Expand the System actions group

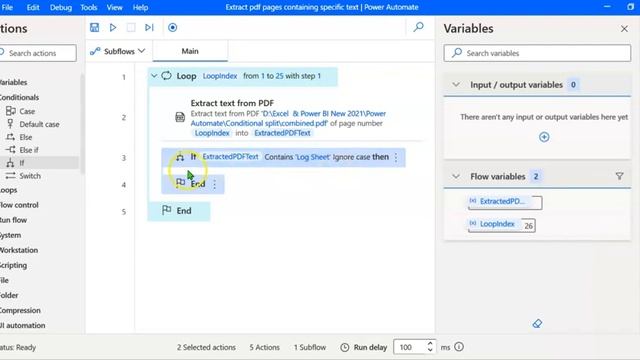pyautogui.click(x=11, y=235)
